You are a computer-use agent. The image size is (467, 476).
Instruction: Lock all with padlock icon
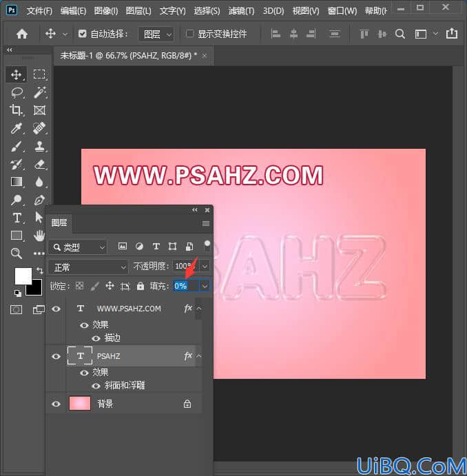(x=141, y=286)
